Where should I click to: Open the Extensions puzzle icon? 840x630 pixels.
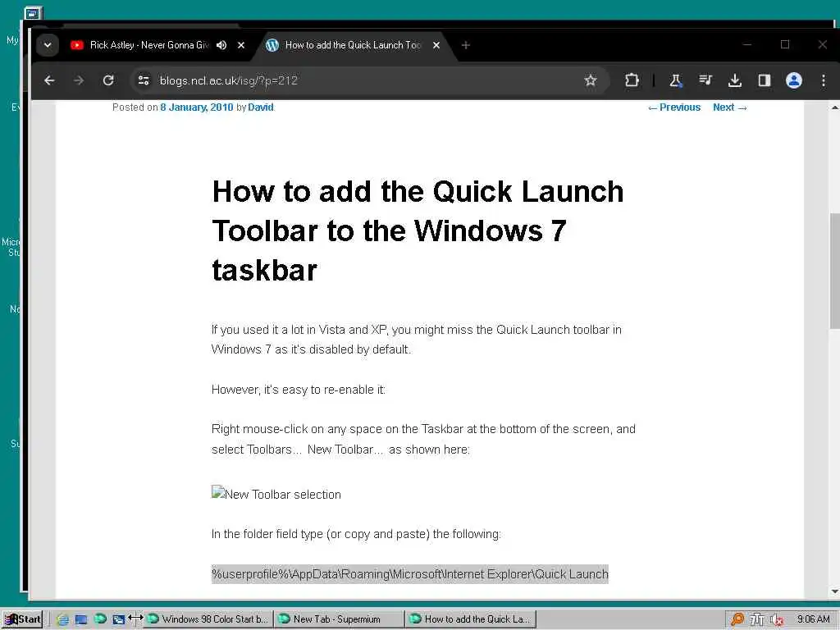632,80
